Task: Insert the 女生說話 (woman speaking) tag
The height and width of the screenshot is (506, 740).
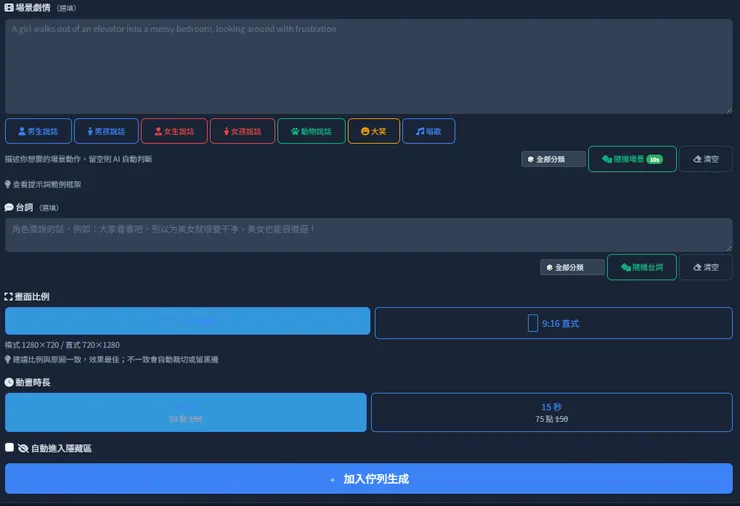Action: pyautogui.click(x=174, y=131)
